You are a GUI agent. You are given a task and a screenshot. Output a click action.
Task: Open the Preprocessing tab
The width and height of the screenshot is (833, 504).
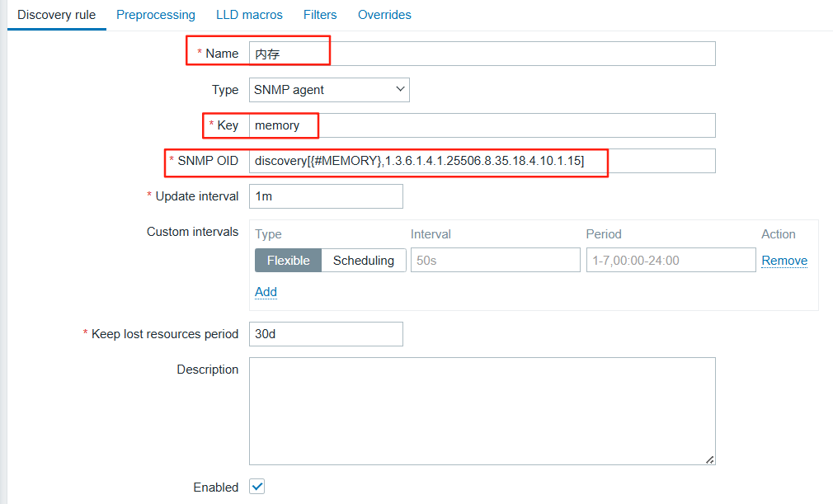[156, 15]
